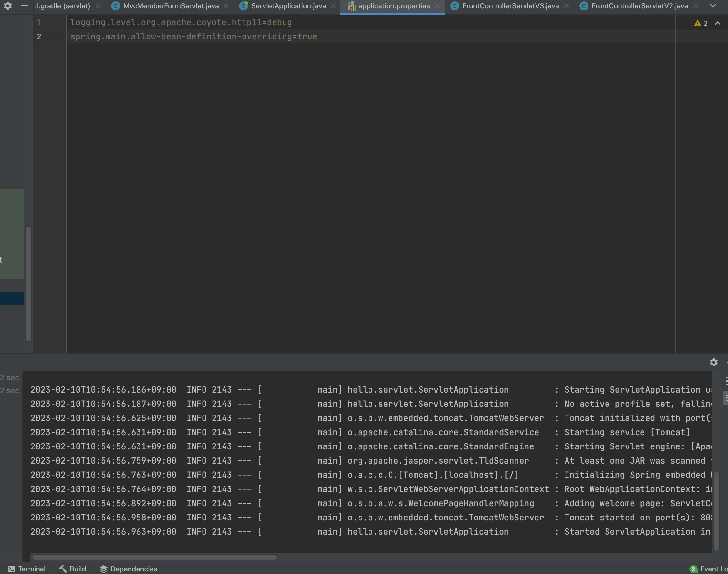This screenshot has width=728, height=574.
Task: Close the application.properties tab
Action: point(437,6)
